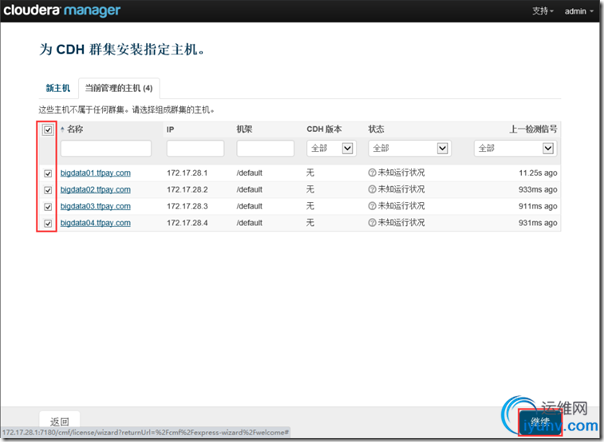Click IP address 172.17.28.1
This screenshot has height=442, width=604.
point(187,173)
